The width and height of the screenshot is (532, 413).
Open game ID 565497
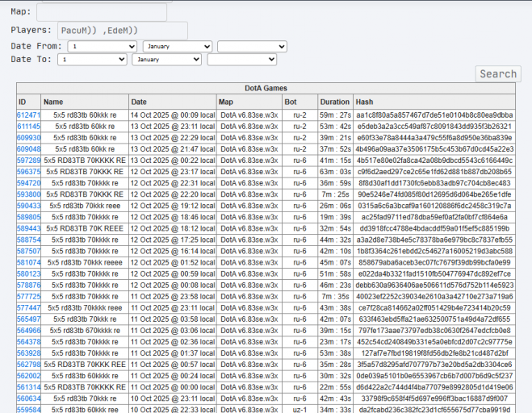pyautogui.click(x=28, y=319)
